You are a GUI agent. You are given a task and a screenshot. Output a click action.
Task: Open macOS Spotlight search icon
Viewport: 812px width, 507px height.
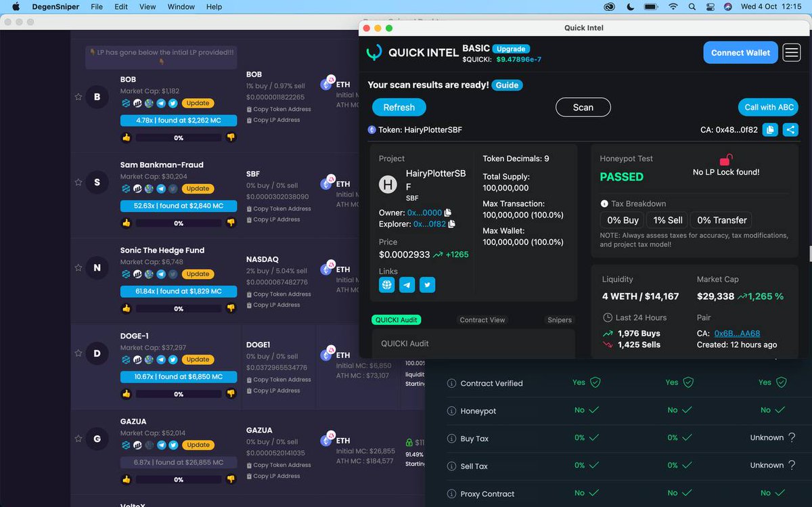pos(692,7)
